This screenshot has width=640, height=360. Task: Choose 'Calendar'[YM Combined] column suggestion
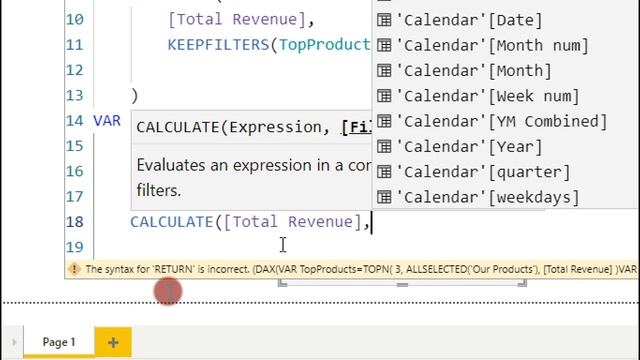(x=506, y=121)
